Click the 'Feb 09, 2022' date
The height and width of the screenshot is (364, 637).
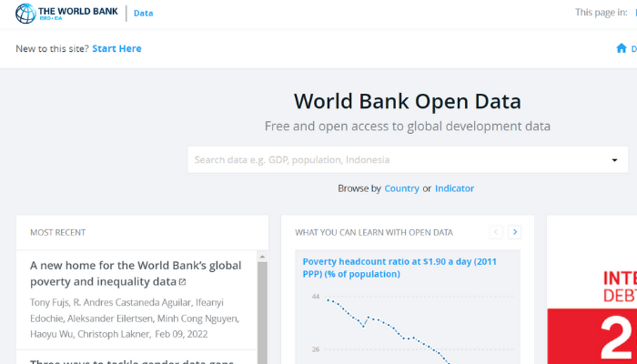tap(181, 334)
